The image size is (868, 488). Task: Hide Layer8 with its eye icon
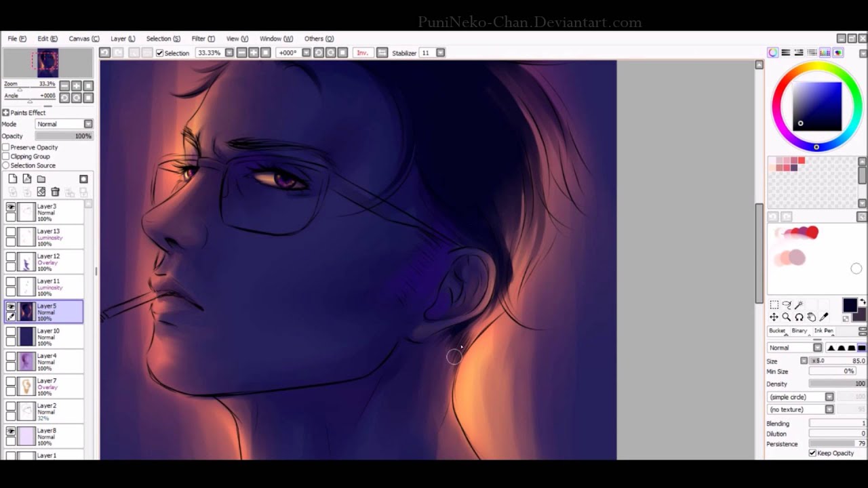10,431
